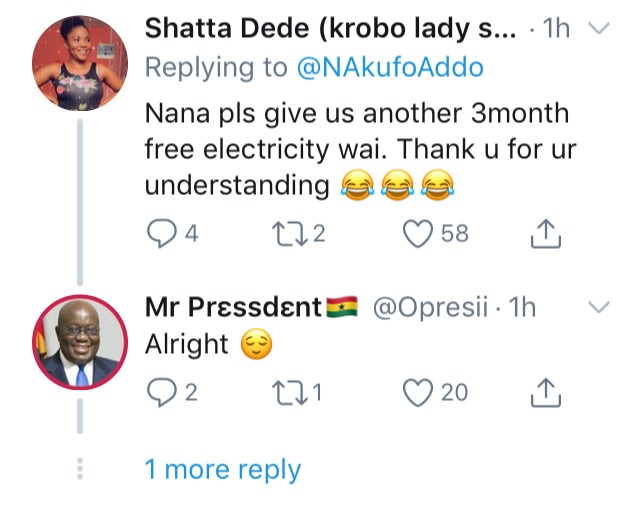Visit the @Opresii handle
This screenshot has width=640, height=507.
click(x=435, y=307)
